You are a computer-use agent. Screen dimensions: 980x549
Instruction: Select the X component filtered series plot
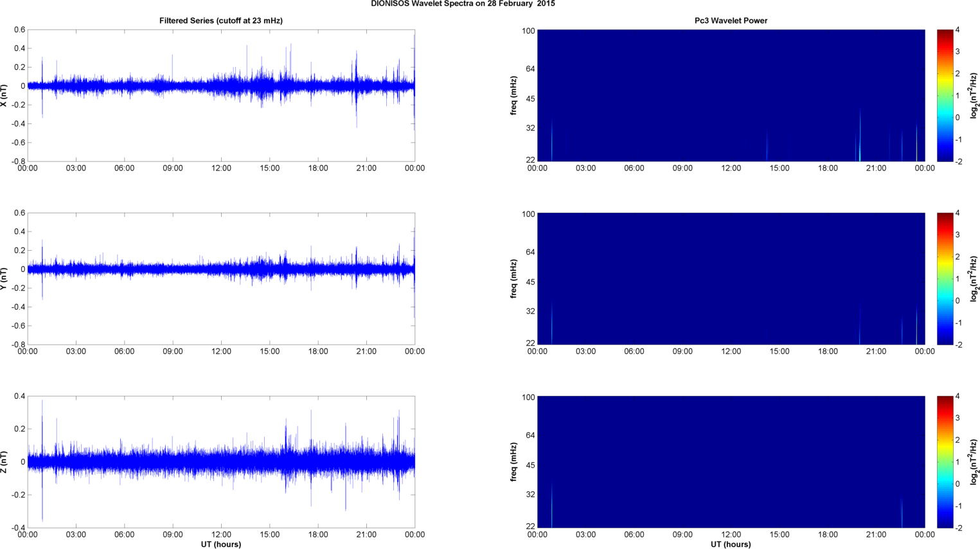coord(221,96)
